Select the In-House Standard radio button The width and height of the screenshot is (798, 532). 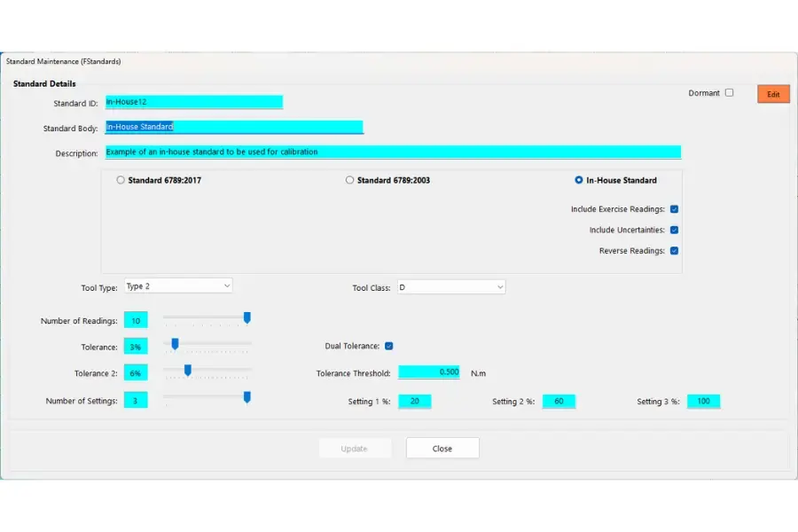576,180
